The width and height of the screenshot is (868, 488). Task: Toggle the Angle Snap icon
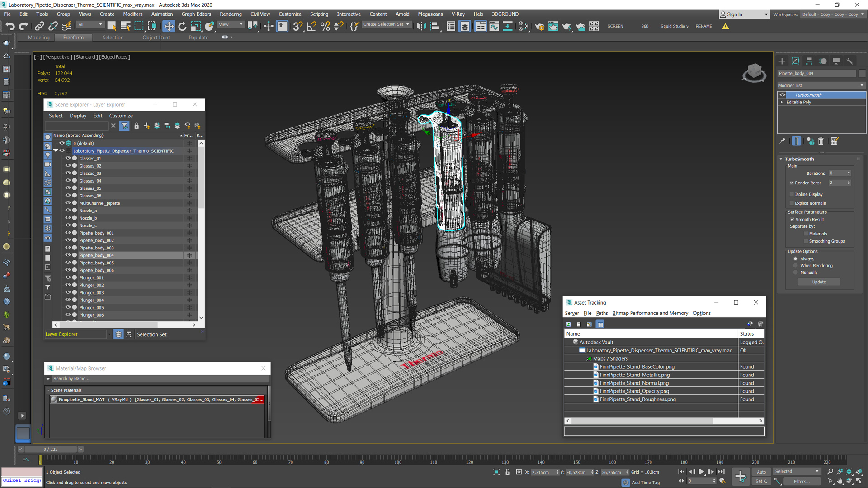pos(311,26)
